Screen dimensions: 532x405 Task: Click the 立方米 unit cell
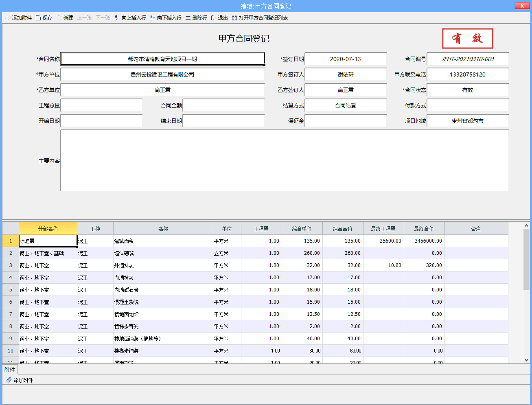click(227, 253)
